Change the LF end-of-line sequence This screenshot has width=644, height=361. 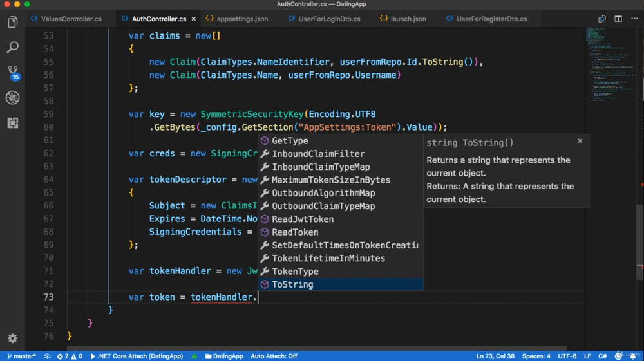click(x=588, y=356)
